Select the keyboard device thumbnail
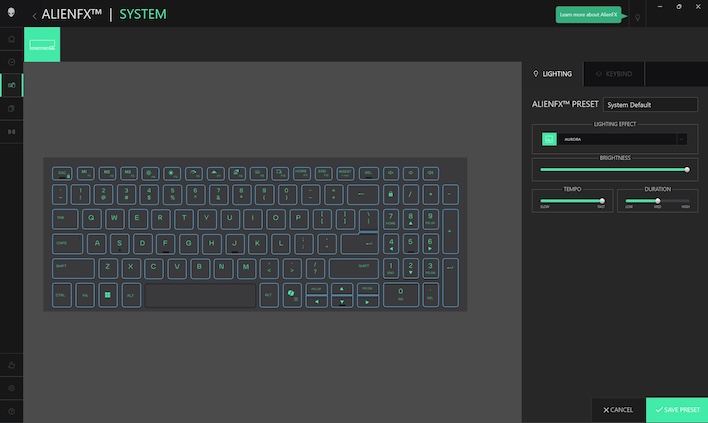 click(42, 44)
